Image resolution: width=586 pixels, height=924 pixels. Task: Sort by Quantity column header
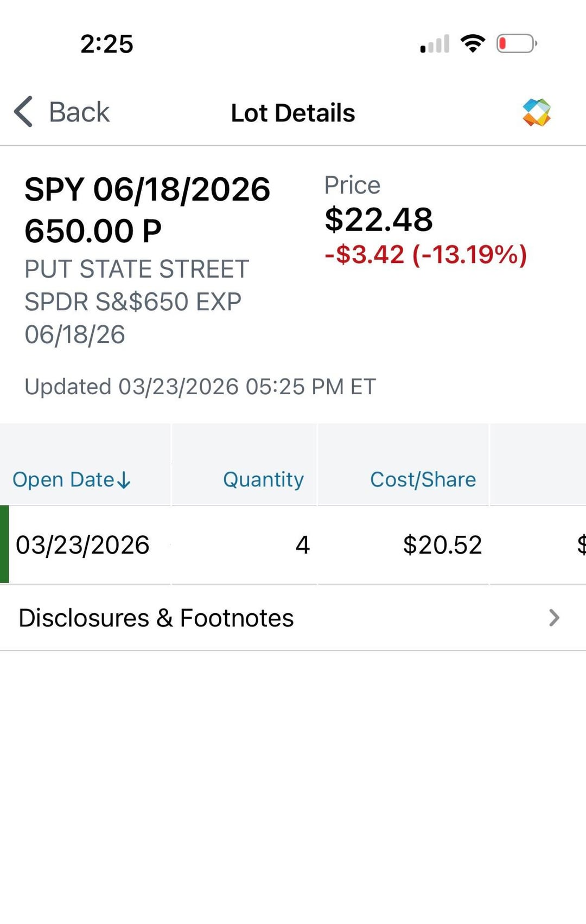pos(263,480)
